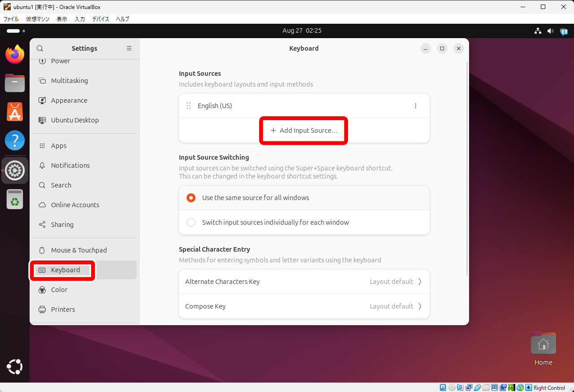Click the English (US) input source text
574x392 pixels.
pos(215,106)
